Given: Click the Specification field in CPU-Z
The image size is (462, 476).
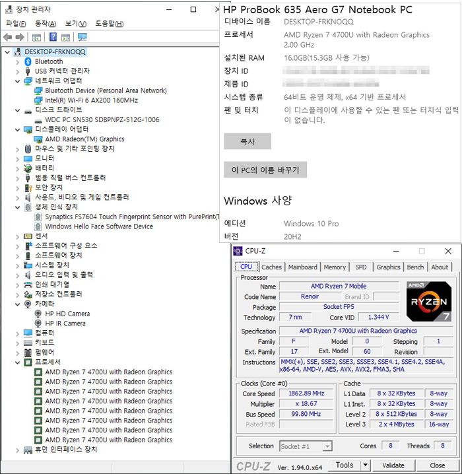Looking at the screenshot, I should point(366,331).
